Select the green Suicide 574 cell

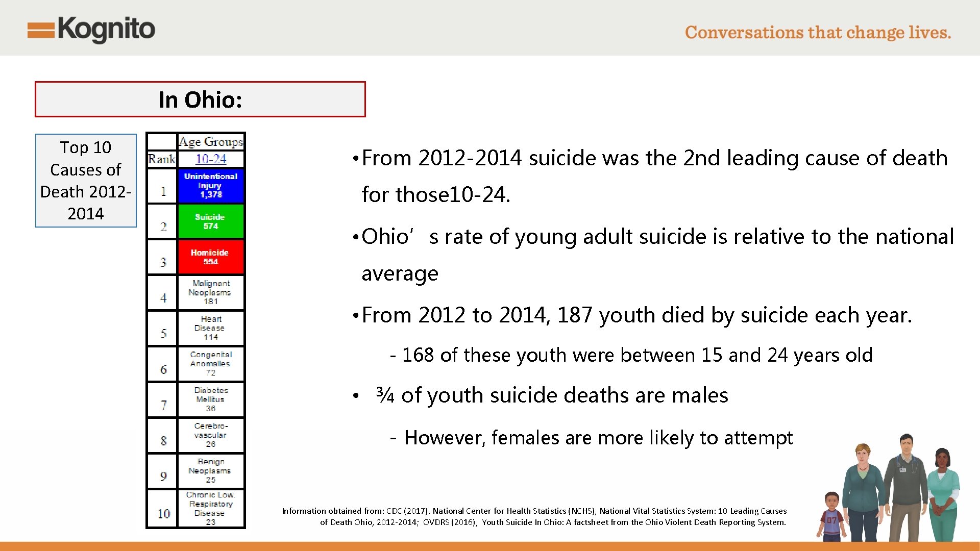pos(211,221)
